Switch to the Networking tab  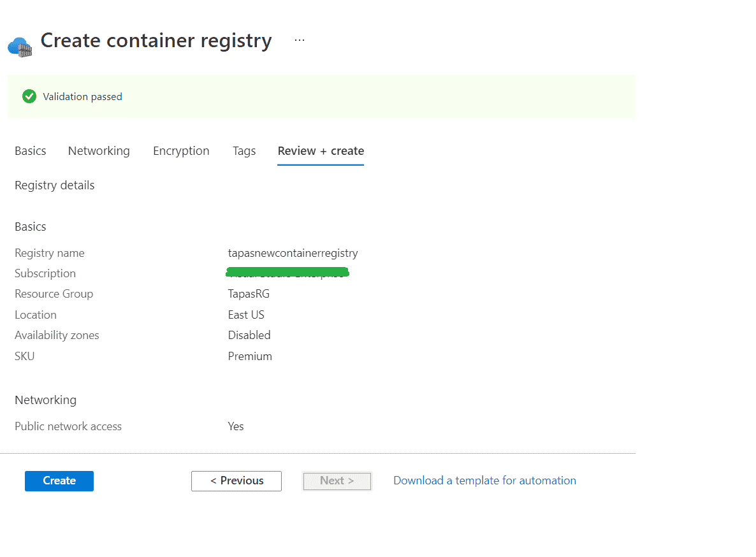pyautogui.click(x=99, y=150)
